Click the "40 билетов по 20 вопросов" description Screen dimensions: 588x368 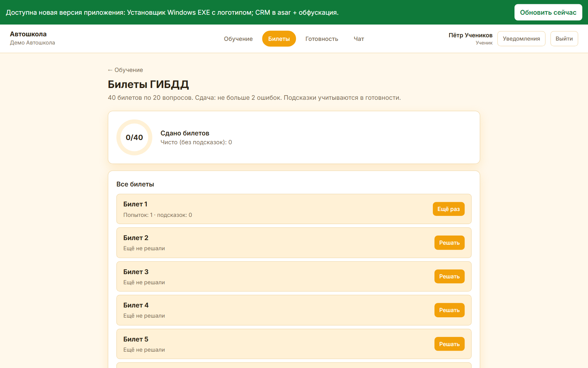pos(254,98)
